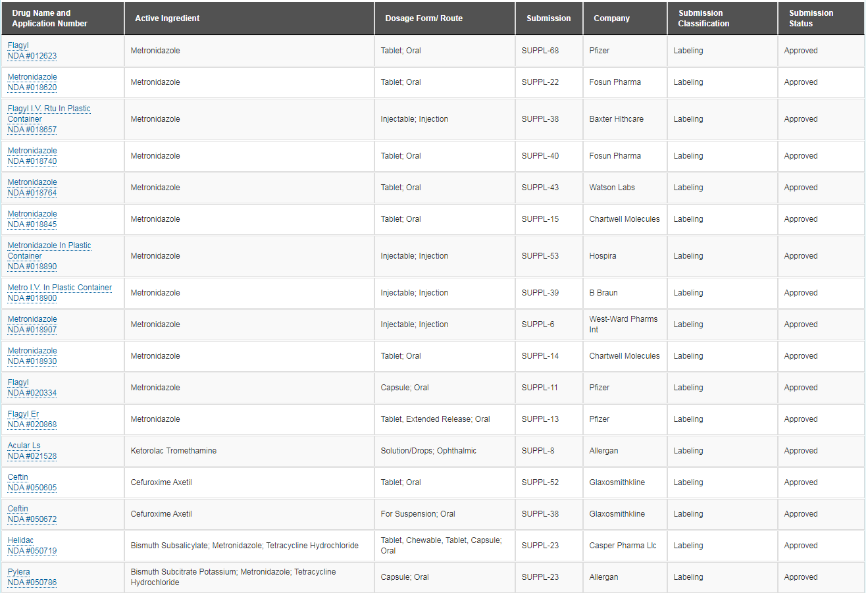Open the NDA #021528 application link
The width and height of the screenshot is (868, 593).
tap(32, 456)
